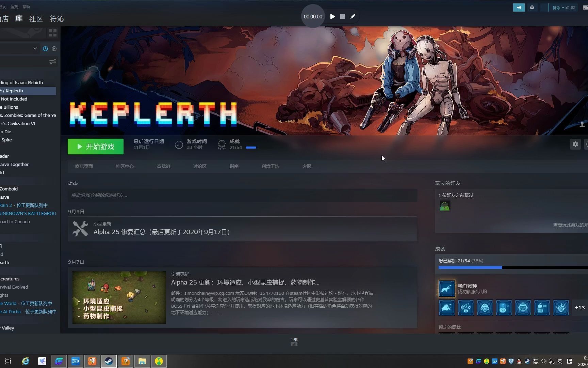Click the gems bag achievement icon
Viewport: 588px width, 368px height.
tap(466, 308)
